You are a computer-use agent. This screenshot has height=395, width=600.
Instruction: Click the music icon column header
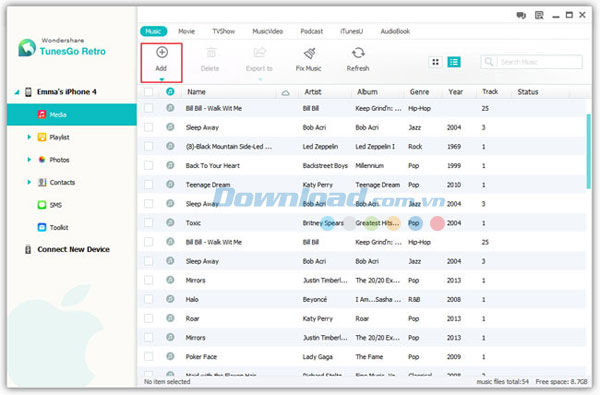coord(170,91)
